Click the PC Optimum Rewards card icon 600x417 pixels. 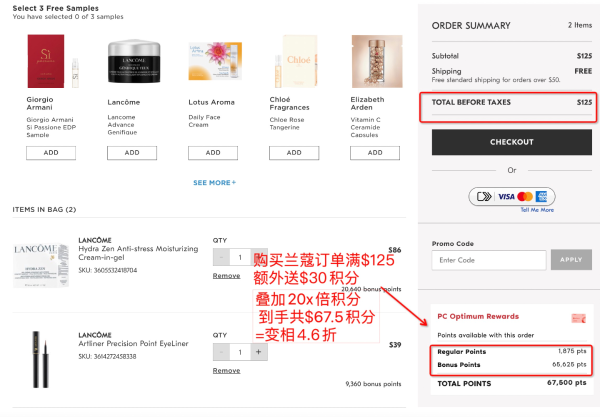click(577, 317)
